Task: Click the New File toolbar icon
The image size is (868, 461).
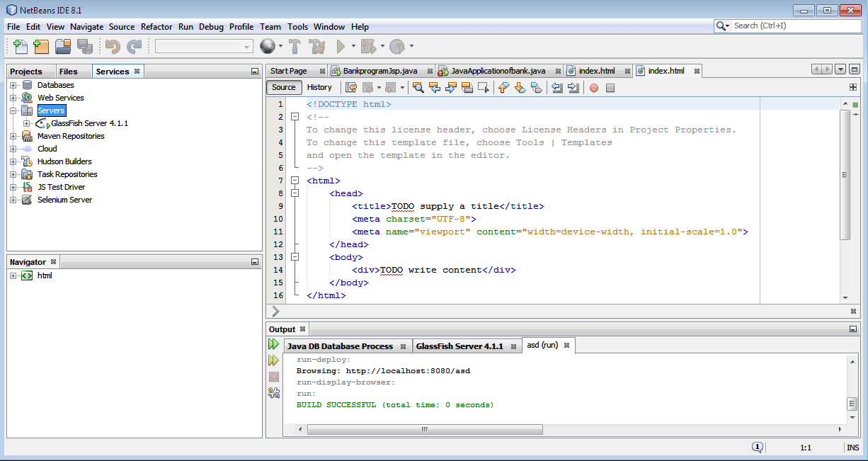Action: click(21, 47)
